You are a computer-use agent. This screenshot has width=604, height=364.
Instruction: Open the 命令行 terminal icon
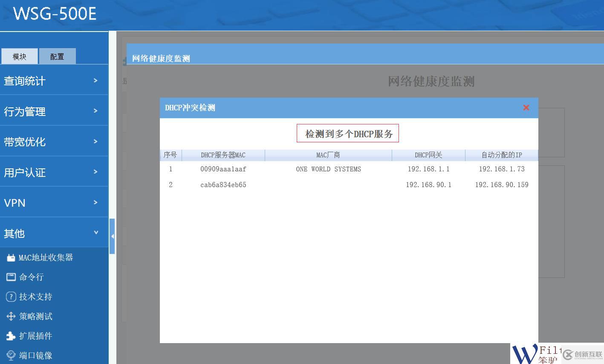[x=11, y=277]
